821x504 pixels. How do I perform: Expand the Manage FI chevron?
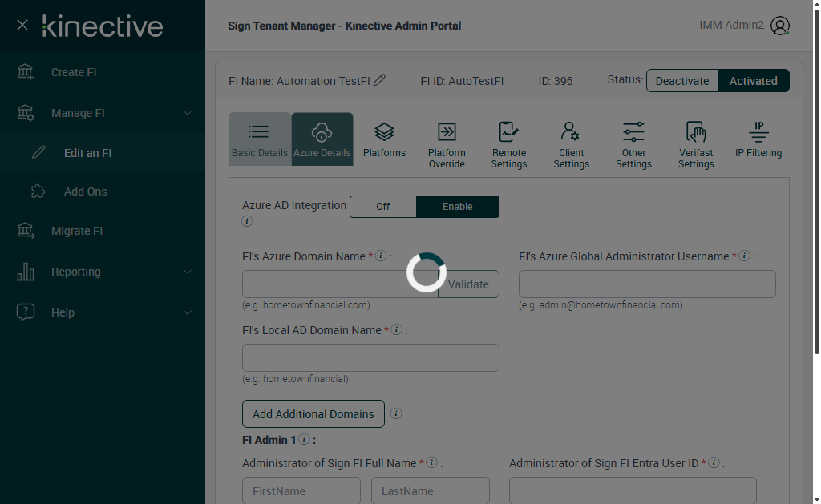coord(188,113)
